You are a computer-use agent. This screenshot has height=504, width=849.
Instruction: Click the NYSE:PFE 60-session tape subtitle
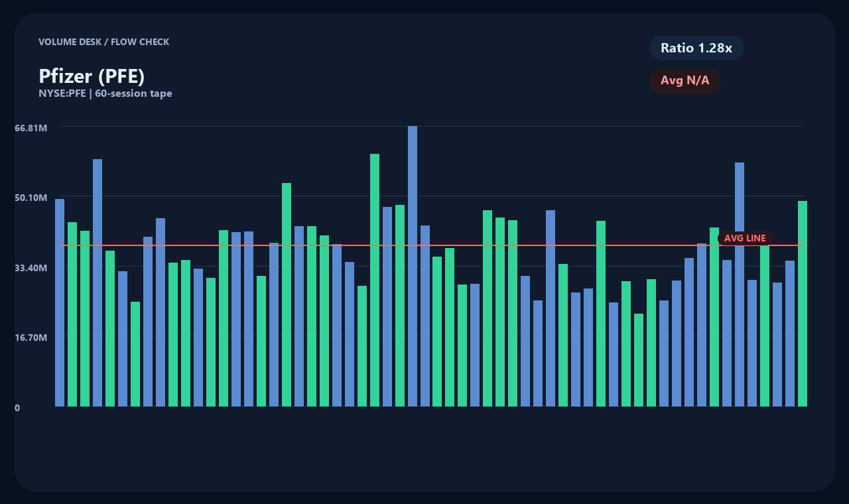pyautogui.click(x=105, y=94)
